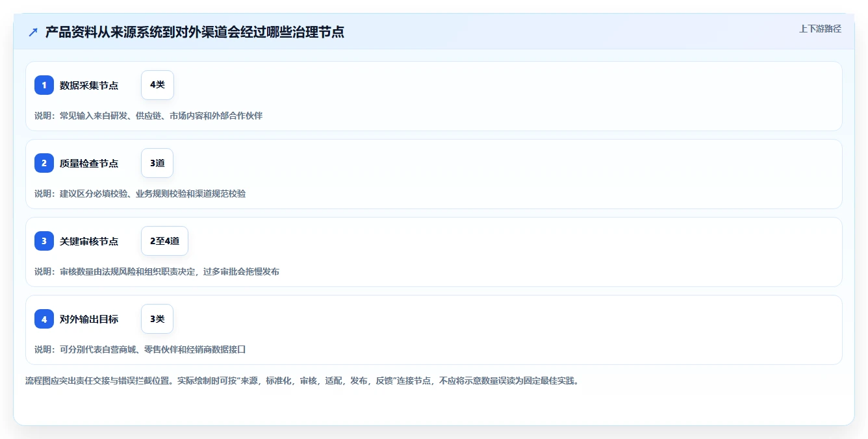
Task: Click the step 2 number badge
Action: 44,163
